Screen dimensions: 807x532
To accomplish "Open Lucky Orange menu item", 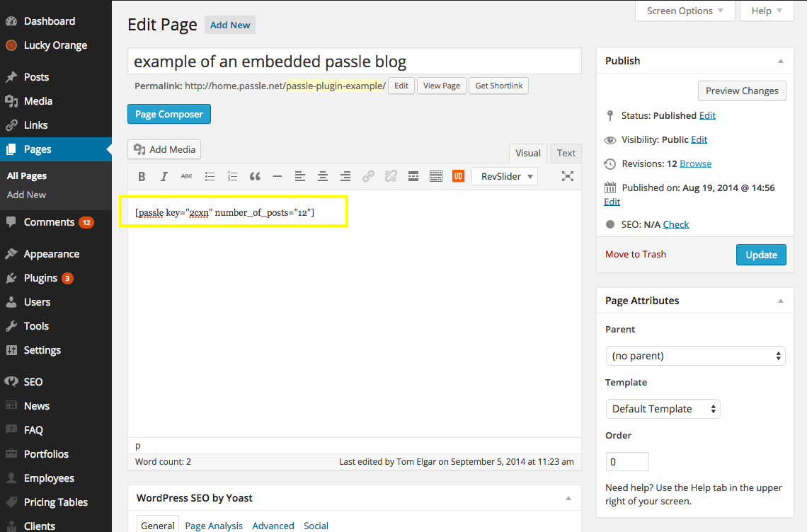I will [56, 45].
